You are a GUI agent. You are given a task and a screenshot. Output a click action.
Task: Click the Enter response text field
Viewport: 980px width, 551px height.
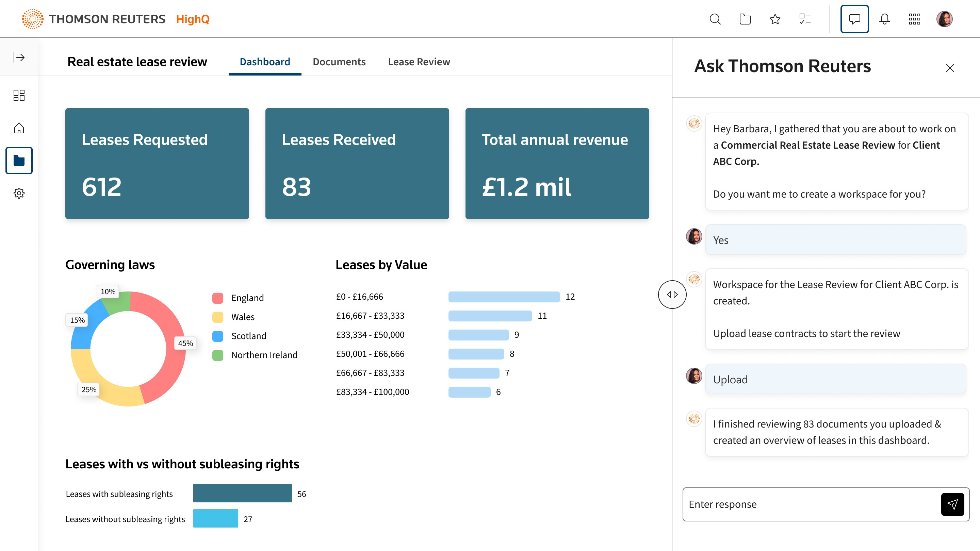(x=810, y=504)
